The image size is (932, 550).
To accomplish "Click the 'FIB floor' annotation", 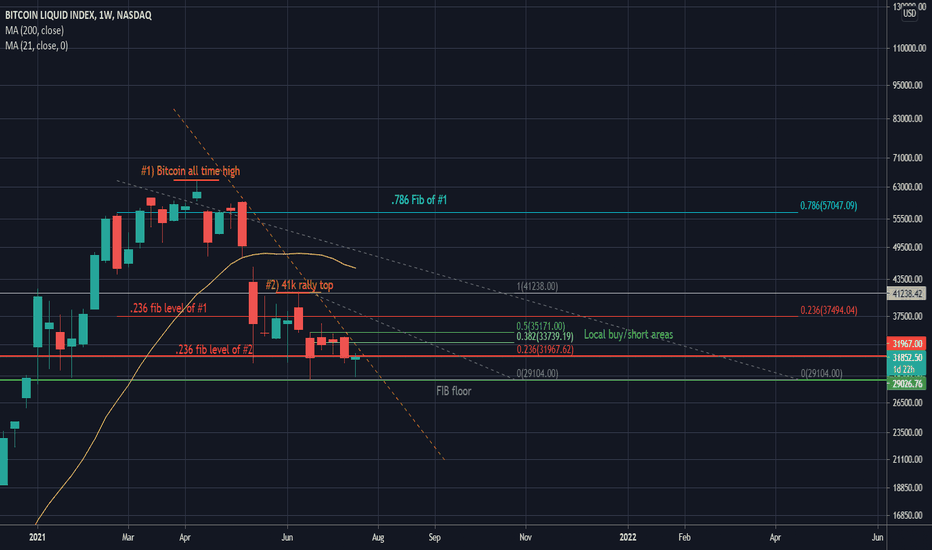I will click(x=454, y=391).
